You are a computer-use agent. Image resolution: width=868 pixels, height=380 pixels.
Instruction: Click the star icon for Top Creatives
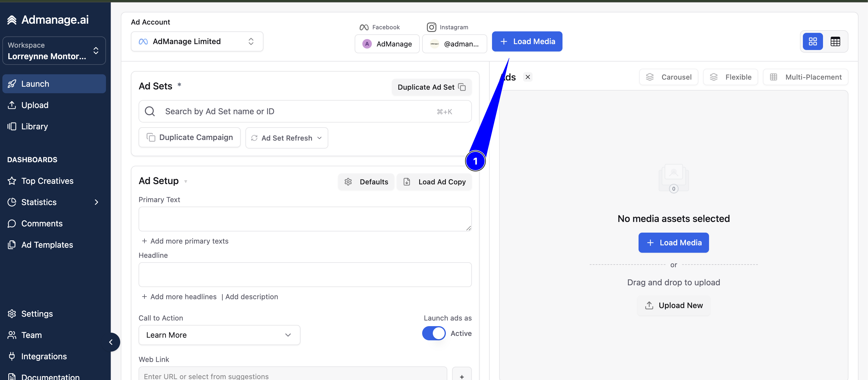(12, 181)
